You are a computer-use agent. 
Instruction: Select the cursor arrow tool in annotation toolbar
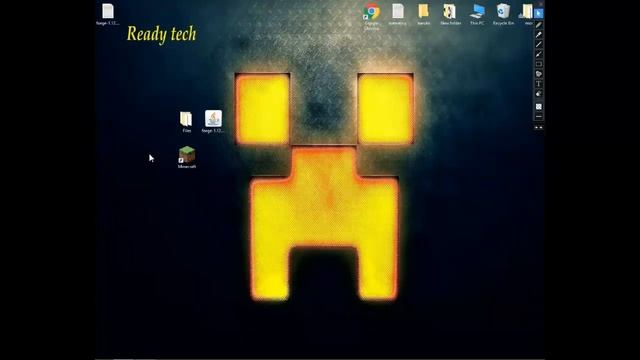point(539,14)
